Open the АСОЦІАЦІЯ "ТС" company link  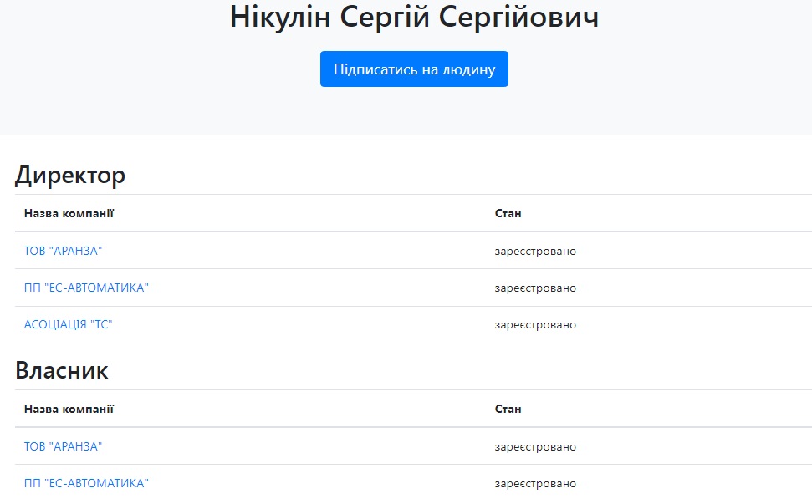pos(68,325)
